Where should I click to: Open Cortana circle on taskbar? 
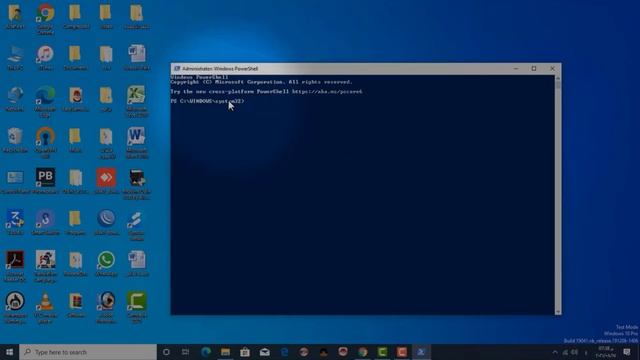(x=166, y=352)
